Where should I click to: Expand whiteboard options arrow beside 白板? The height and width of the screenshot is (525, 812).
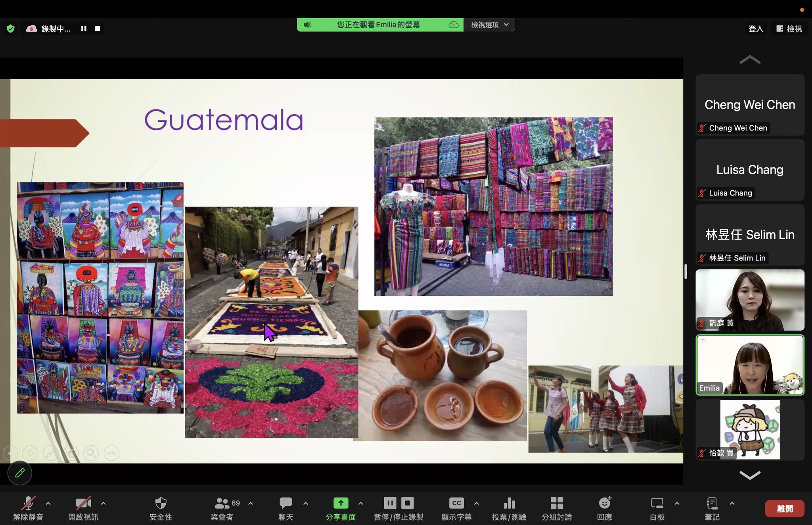point(677,503)
